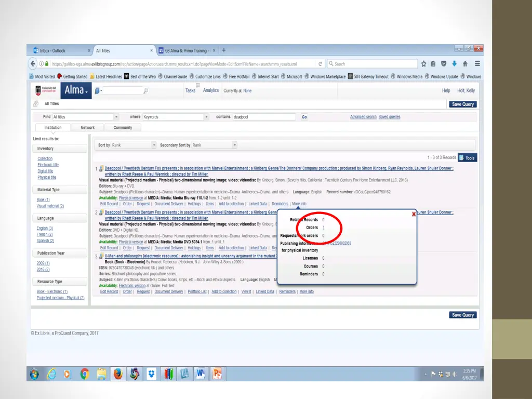Open the Orders count link in the popup

[x=323, y=228]
